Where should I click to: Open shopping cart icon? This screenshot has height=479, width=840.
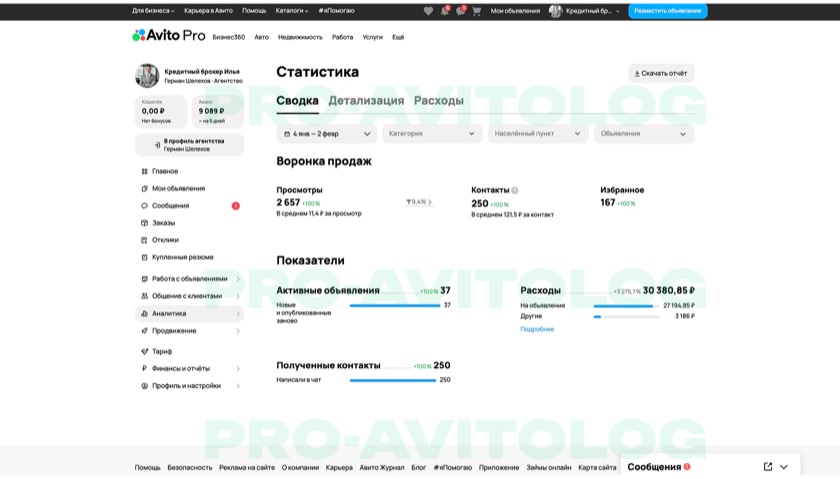pyautogui.click(x=476, y=11)
